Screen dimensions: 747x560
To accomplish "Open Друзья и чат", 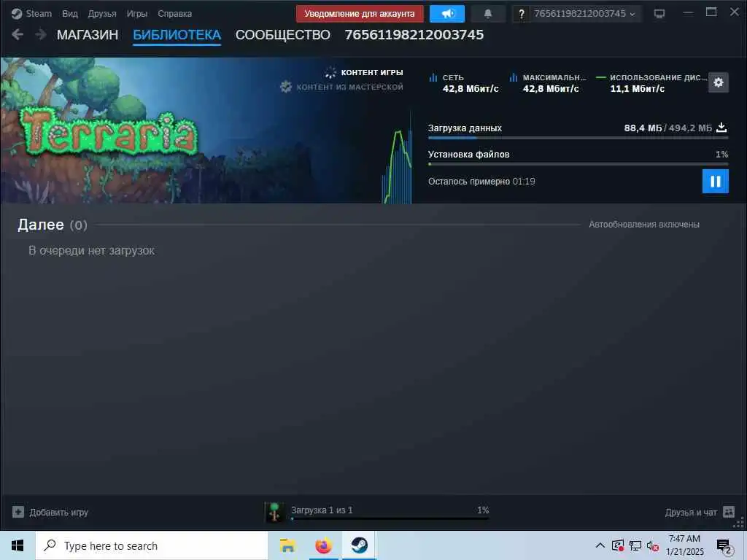I will (x=691, y=513).
